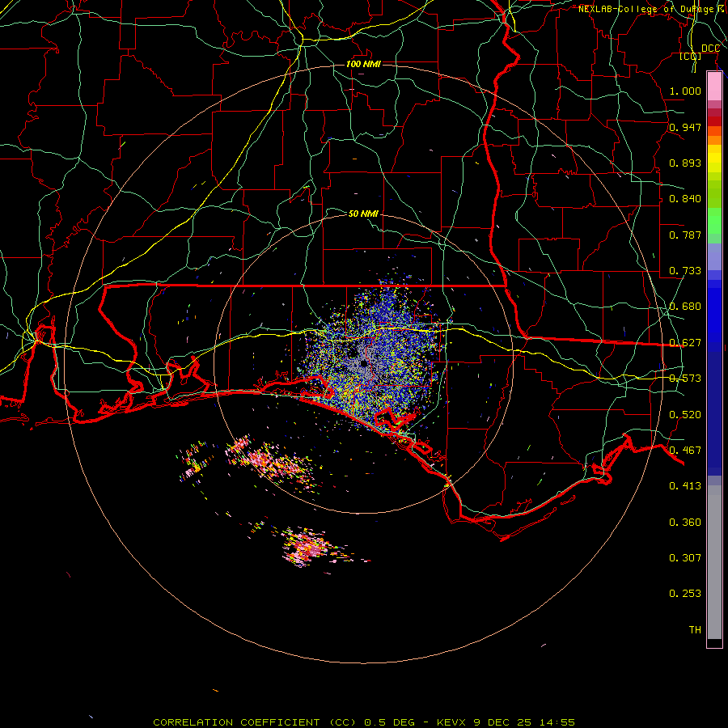Click the 0.360 scale value
The height and width of the screenshot is (728, 728).
point(685,523)
